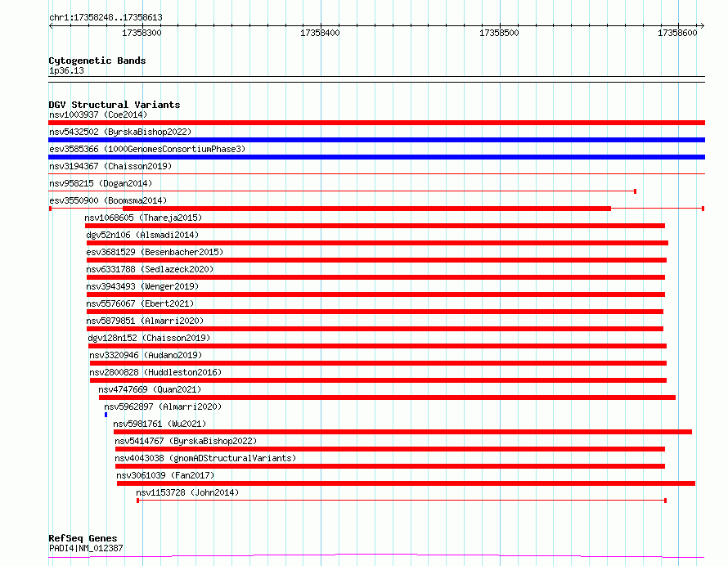Open nsv958215 (Dogan2014) variant label

point(101,183)
